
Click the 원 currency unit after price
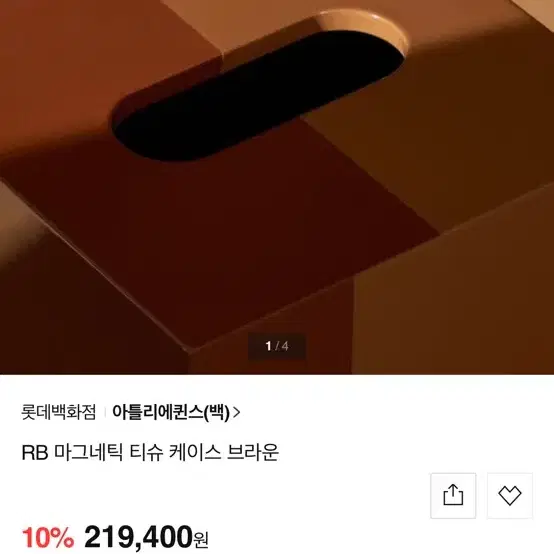201,540
